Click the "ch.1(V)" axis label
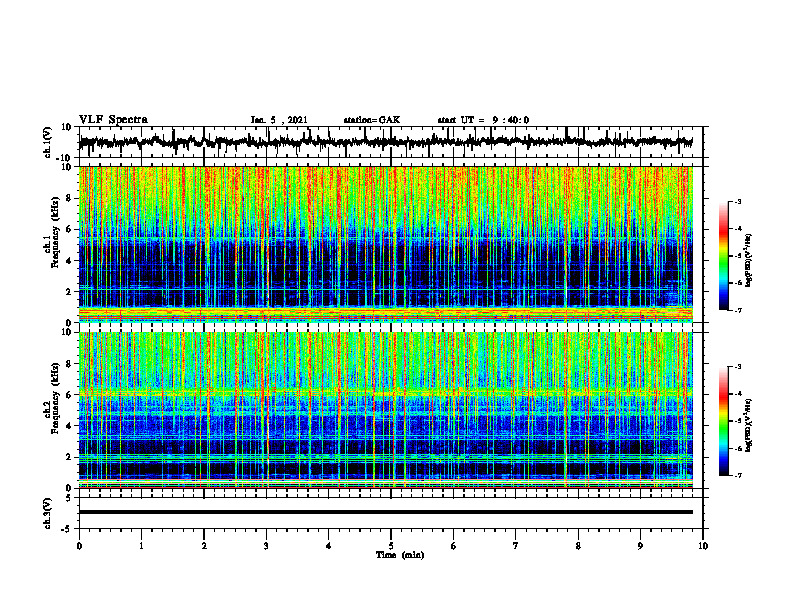The image size is (792, 612). pos(48,142)
